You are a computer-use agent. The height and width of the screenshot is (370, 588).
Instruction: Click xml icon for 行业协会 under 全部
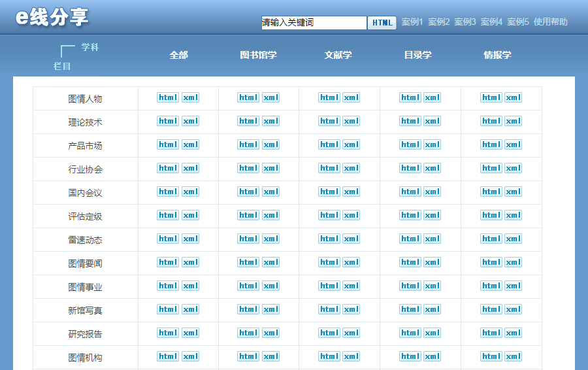click(191, 168)
